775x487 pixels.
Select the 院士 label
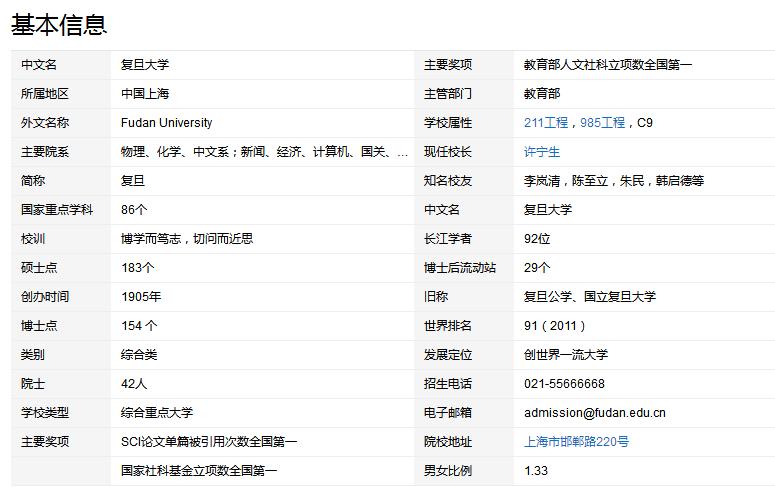33,384
